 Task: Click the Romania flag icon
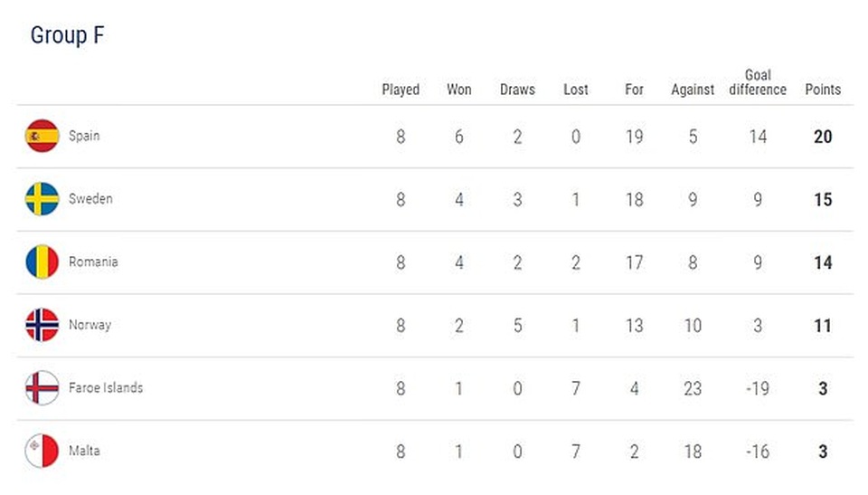[x=42, y=262]
